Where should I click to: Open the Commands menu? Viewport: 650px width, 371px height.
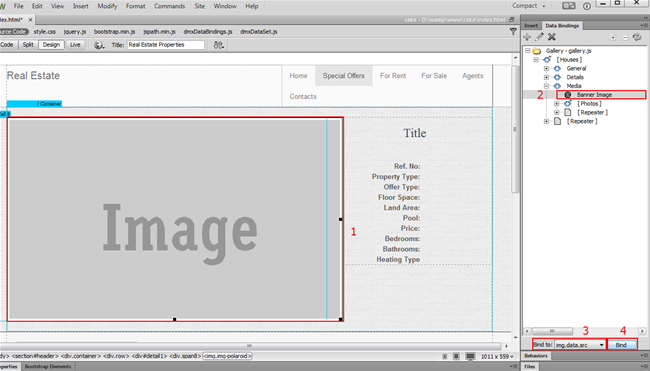(x=170, y=6)
